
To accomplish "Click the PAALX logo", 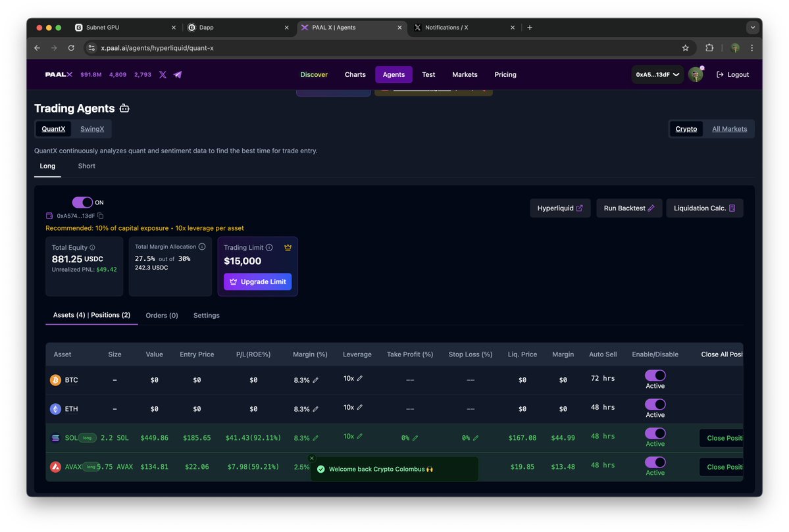I will pyautogui.click(x=59, y=74).
